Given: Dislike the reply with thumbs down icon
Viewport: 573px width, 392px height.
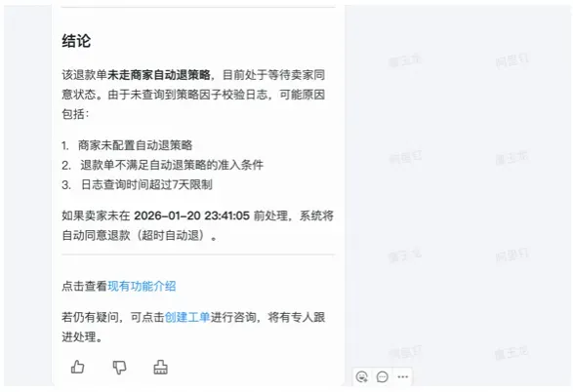Looking at the screenshot, I should point(119,368).
